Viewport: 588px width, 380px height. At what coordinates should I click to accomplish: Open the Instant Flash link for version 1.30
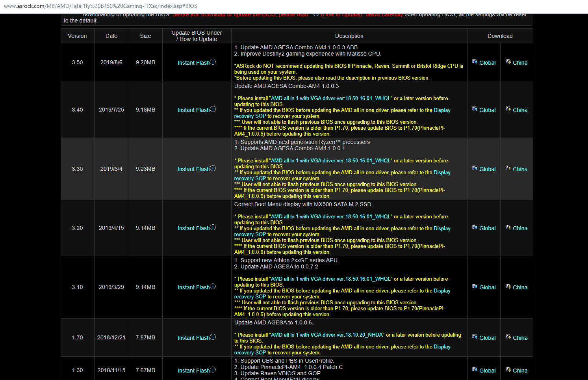point(193,371)
